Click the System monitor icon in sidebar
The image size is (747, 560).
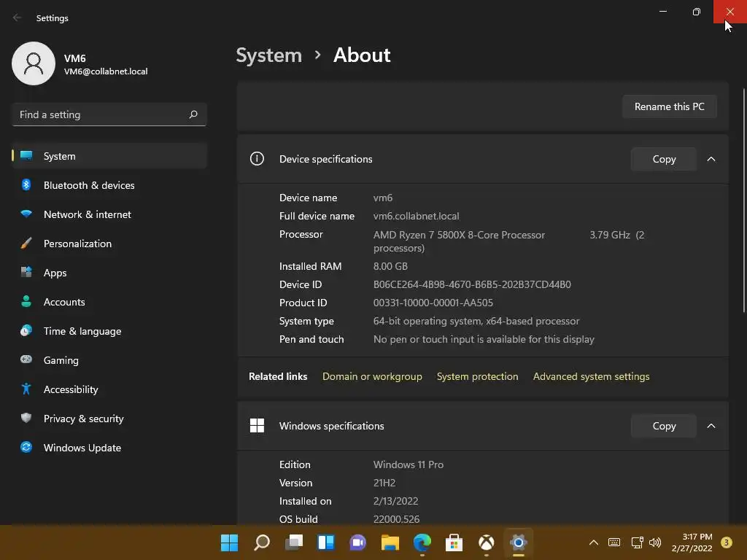[x=26, y=156]
